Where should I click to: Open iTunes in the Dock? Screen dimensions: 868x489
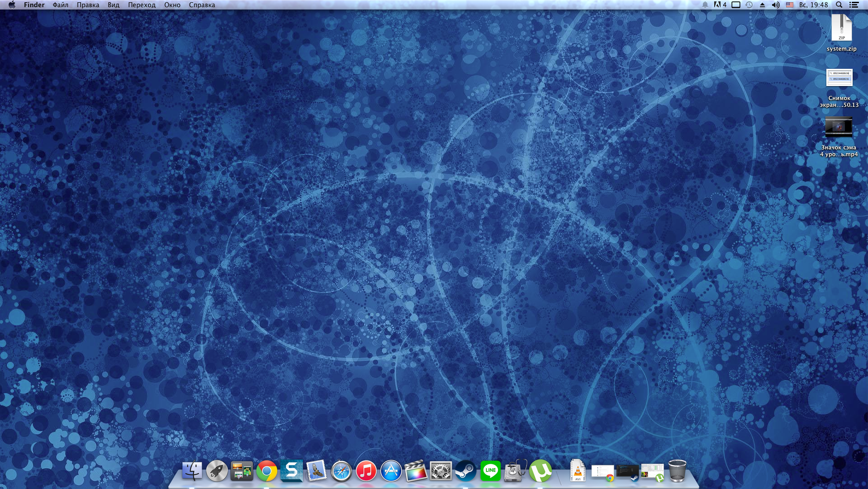pos(366,471)
